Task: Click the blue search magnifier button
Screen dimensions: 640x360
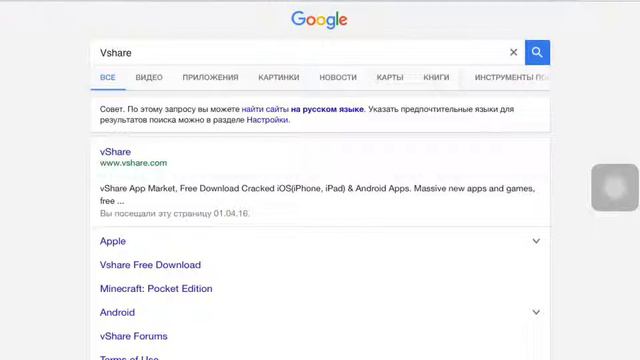Action: [537, 53]
